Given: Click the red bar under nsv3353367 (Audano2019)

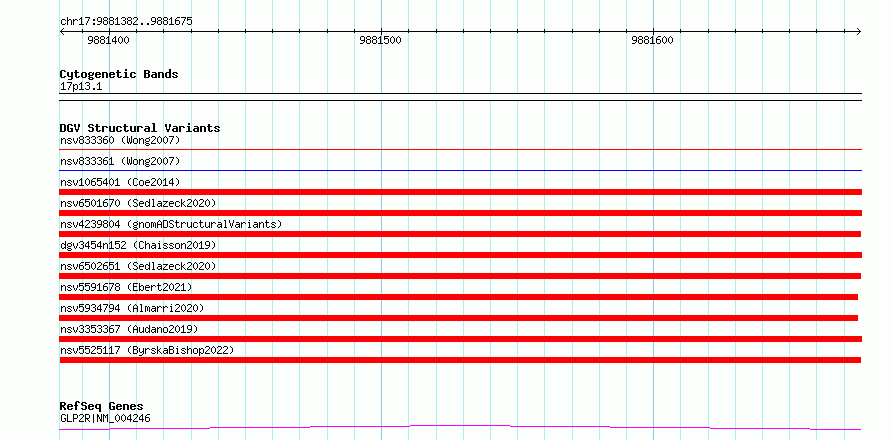Looking at the screenshot, I should click(460, 339).
